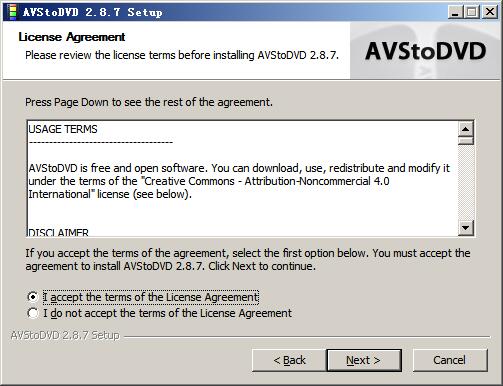Click the scroll up arrow in license box
The height and width of the screenshot is (386, 503).
click(x=466, y=129)
